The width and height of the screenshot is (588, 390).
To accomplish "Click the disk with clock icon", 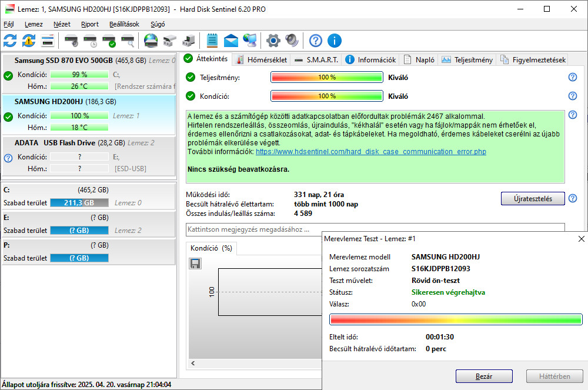I will [x=90, y=41].
